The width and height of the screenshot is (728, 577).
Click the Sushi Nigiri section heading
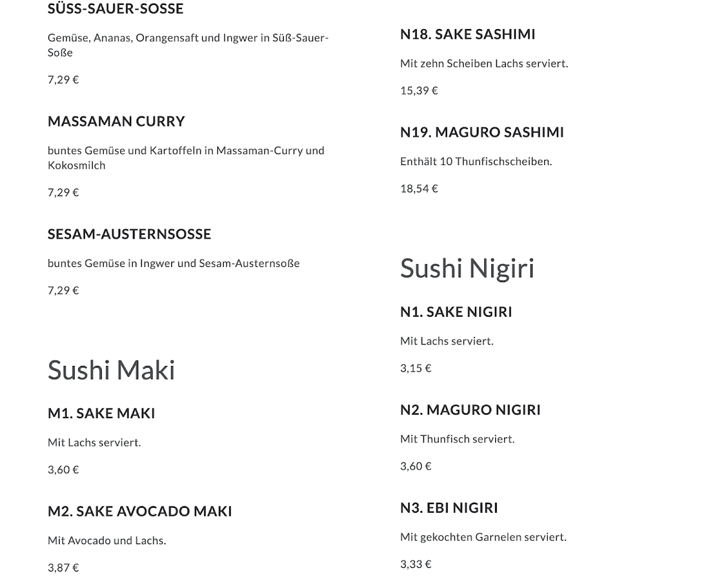pos(467,269)
